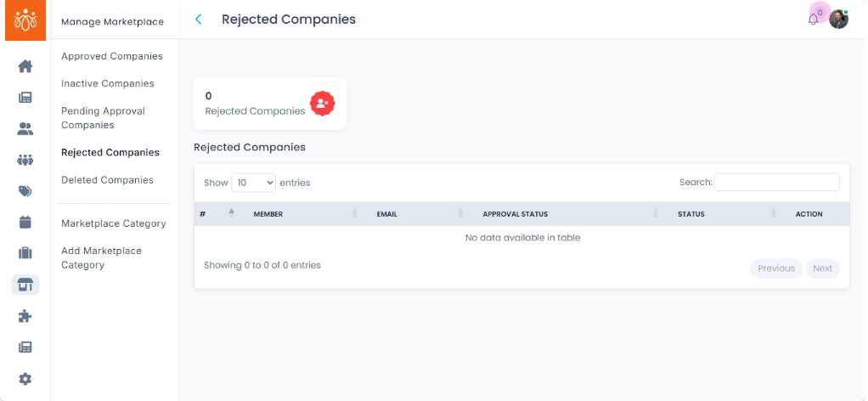The height and width of the screenshot is (401, 868).
Task: Select the marketplace storefront sidebar icon
Action: (x=25, y=285)
